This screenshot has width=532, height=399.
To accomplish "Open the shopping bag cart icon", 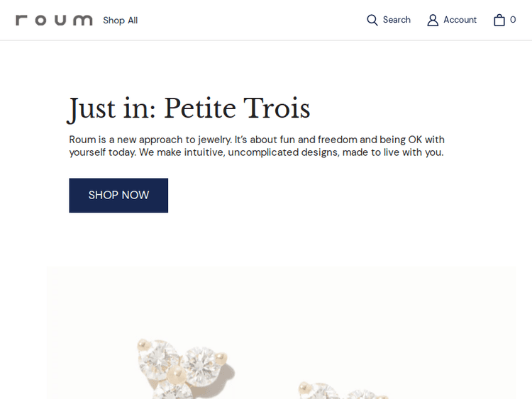I will (x=499, y=20).
